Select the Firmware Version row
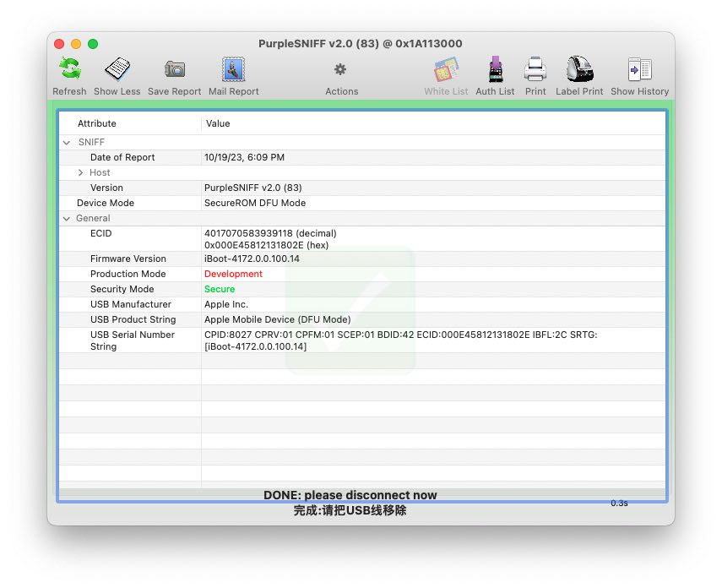Image resolution: width=722 pixels, height=588 pixels. coord(362,259)
